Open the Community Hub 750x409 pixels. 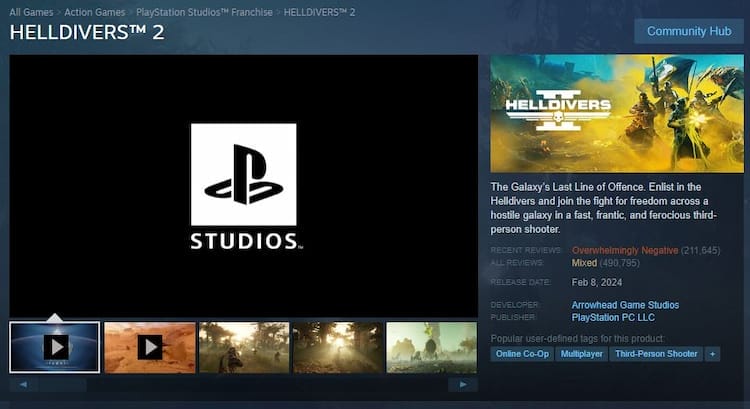[688, 31]
